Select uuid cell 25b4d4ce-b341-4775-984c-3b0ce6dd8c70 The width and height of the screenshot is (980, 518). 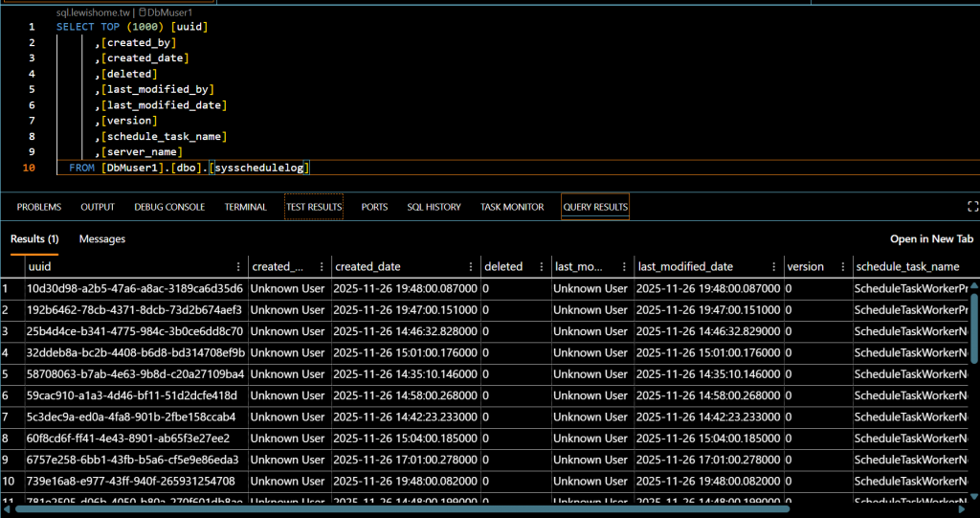[x=134, y=331]
